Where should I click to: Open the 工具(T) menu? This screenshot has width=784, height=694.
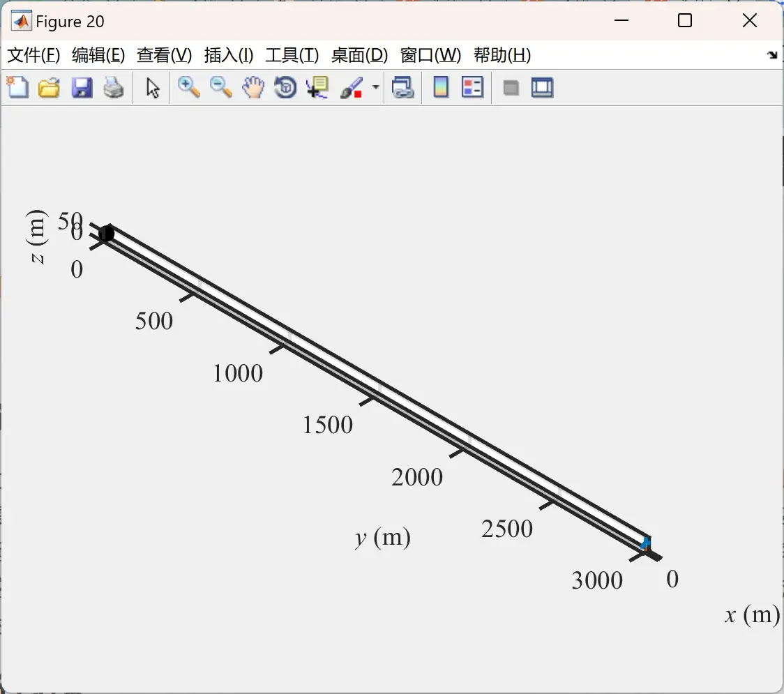pos(292,55)
